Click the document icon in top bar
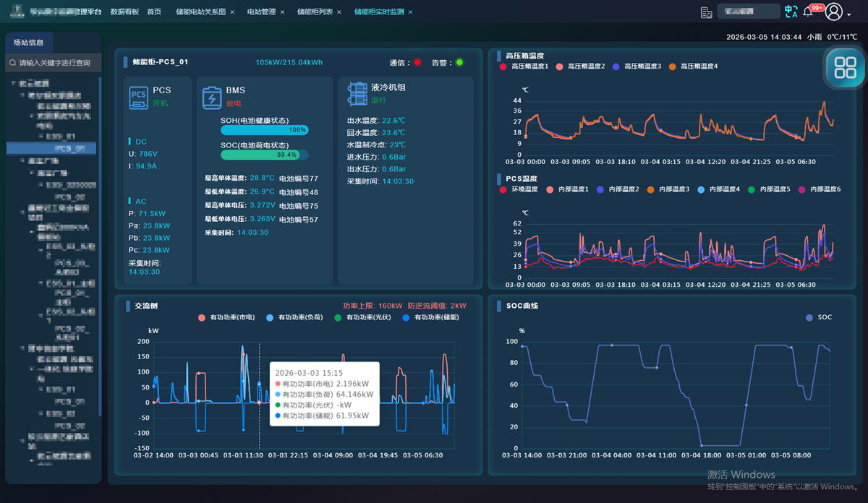The image size is (868, 503). pyautogui.click(x=707, y=12)
